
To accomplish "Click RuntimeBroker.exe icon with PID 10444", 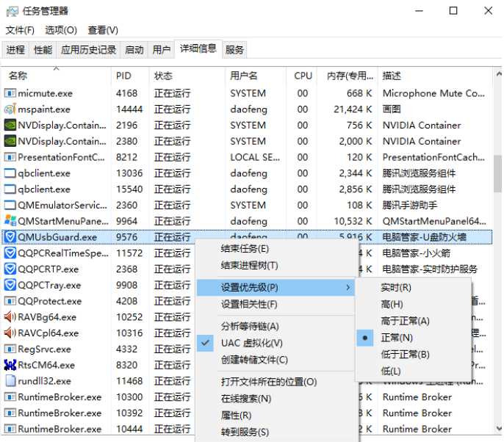I will point(10,429).
